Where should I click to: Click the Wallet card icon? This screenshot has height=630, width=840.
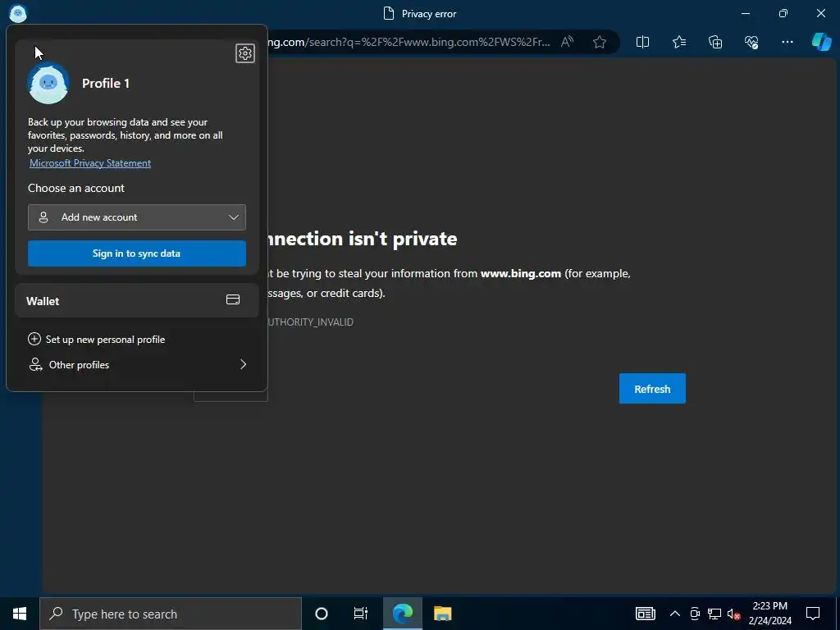[x=233, y=300]
